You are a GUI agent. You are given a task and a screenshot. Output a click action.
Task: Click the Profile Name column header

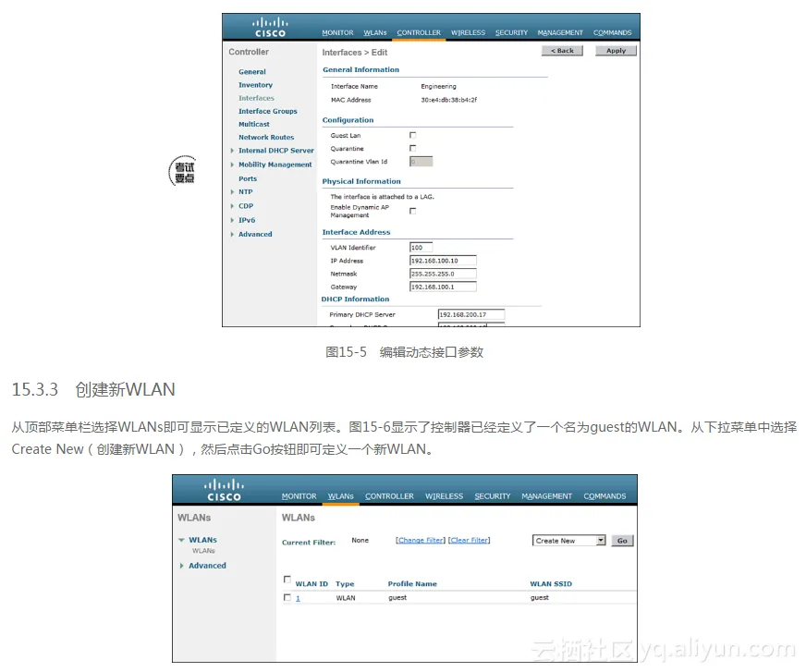click(412, 584)
